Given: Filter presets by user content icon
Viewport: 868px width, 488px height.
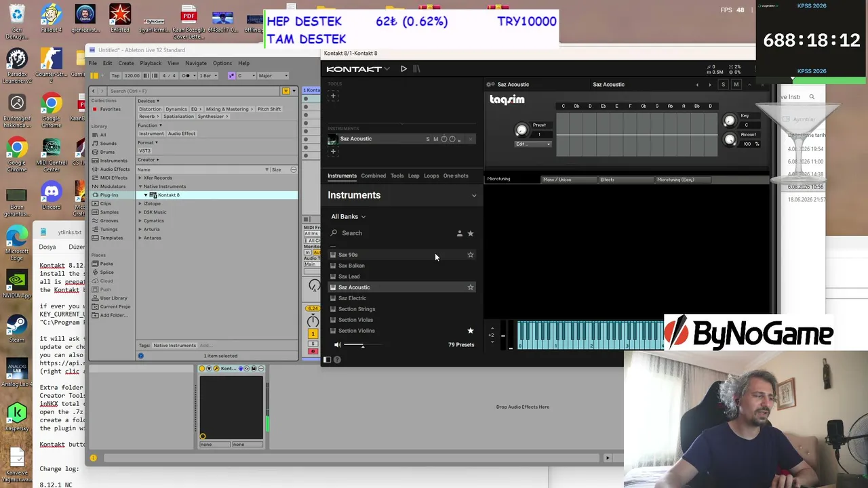Looking at the screenshot, I should pyautogui.click(x=459, y=233).
